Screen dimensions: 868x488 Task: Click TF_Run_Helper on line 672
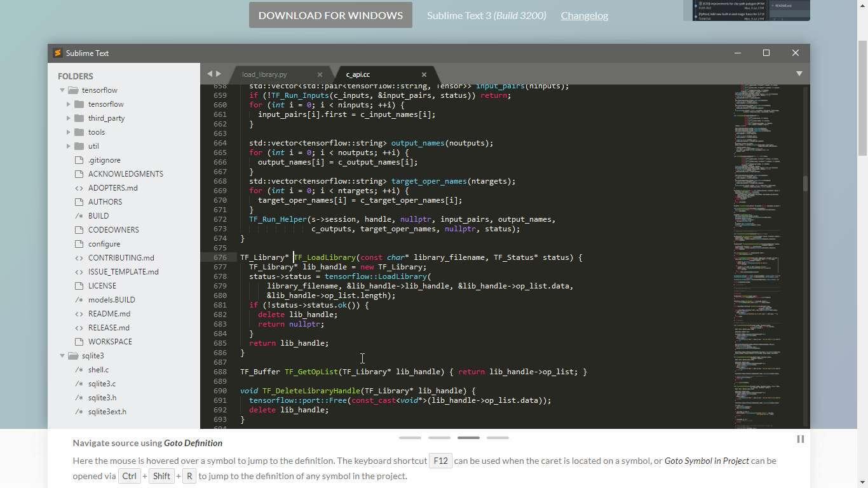[x=278, y=219]
